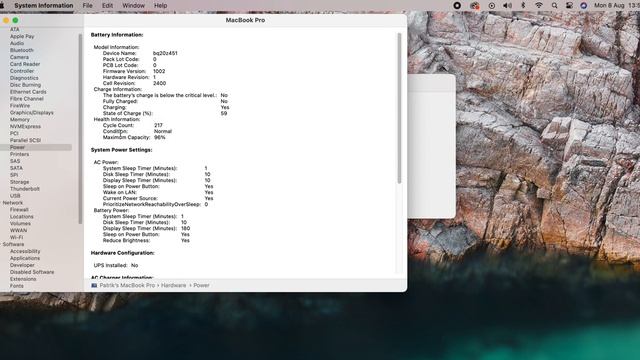The image size is (640, 360).
Task: Click the Cycle Count value 217
Action: 158,125
